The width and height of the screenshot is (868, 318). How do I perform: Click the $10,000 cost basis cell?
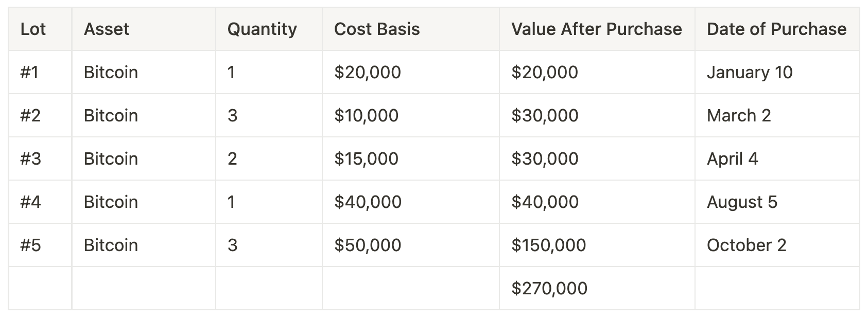click(x=366, y=116)
